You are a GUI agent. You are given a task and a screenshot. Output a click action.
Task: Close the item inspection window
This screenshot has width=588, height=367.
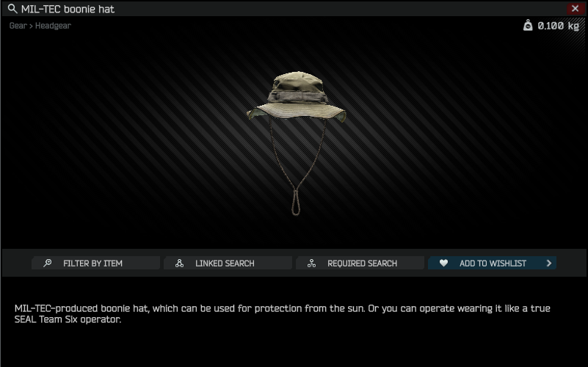[x=575, y=8]
